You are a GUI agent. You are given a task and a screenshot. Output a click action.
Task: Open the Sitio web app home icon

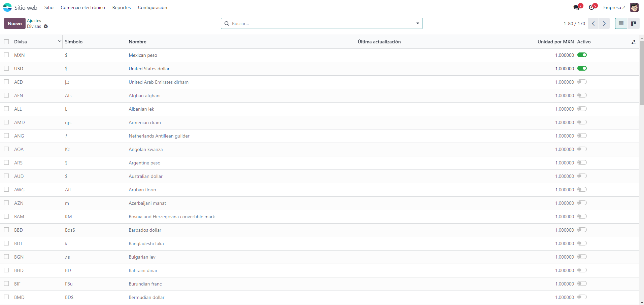(x=7, y=7)
